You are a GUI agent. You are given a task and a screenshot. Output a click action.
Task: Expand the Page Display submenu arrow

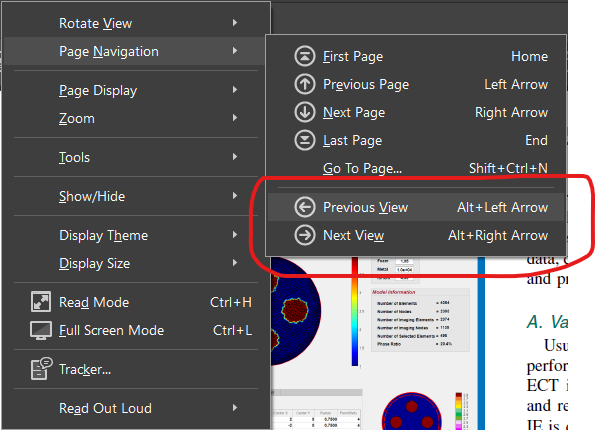coord(235,90)
